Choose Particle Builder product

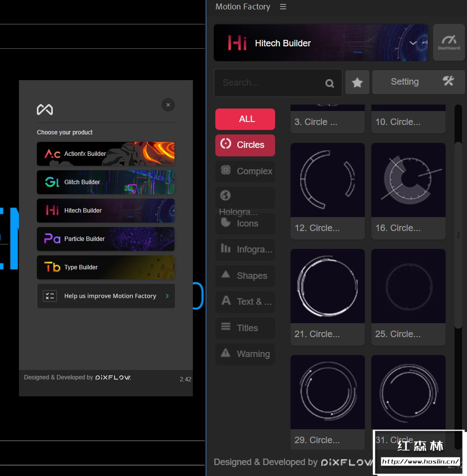tap(106, 239)
